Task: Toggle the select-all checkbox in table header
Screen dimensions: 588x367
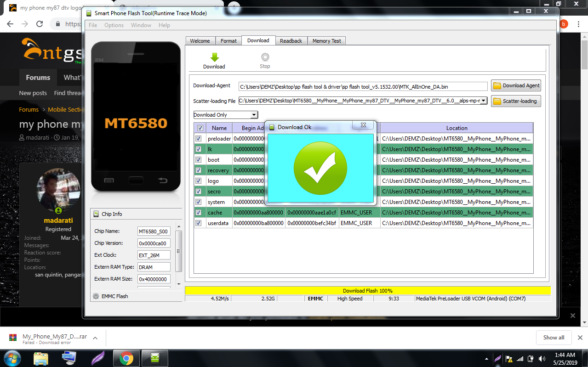Action: [x=200, y=128]
